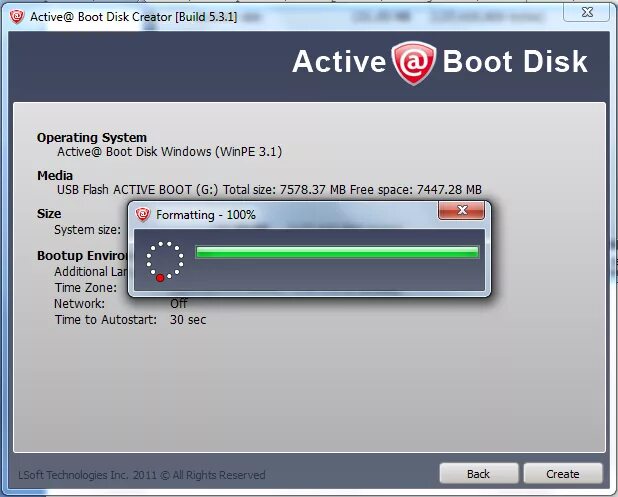The image size is (618, 497).
Task: Click 'Active@ Boot Disk Windows (WinPE 3.1)' text
Action: 169,152
